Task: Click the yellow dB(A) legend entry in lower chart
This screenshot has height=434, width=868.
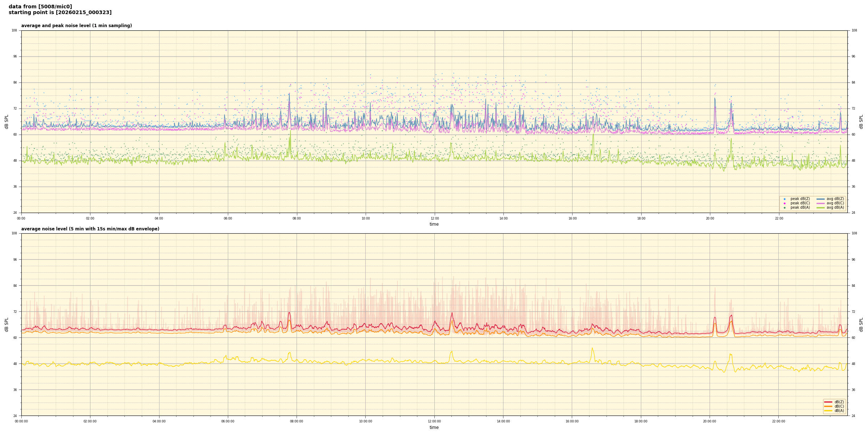Action: (x=828, y=410)
